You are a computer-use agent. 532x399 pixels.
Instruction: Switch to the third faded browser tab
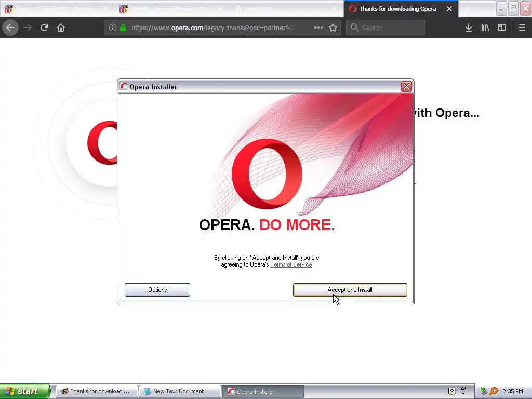287,9
